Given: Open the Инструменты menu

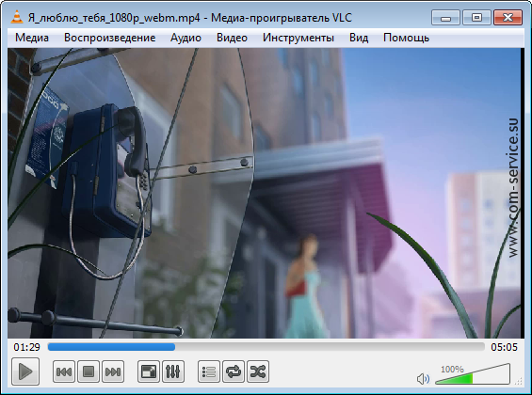Looking at the screenshot, I should (298, 38).
